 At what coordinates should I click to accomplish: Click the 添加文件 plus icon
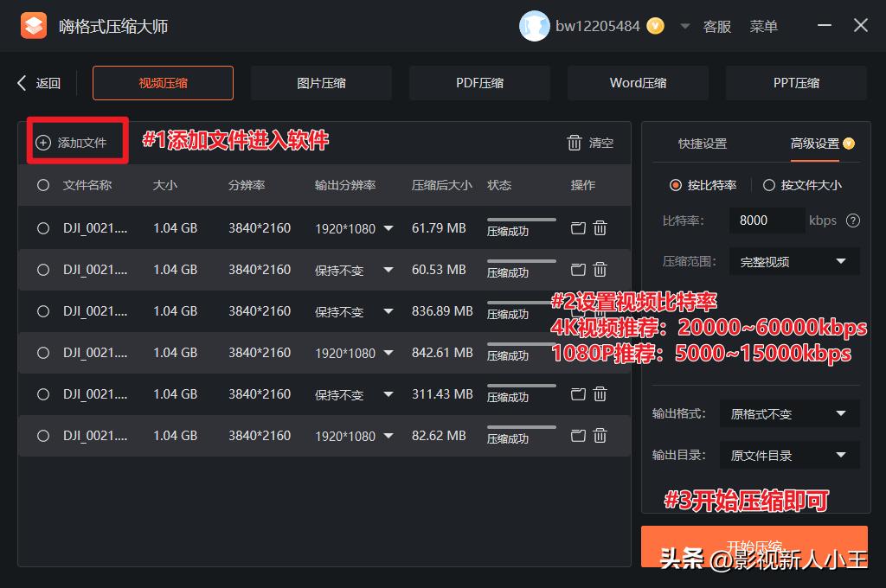(x=43, y=143)
